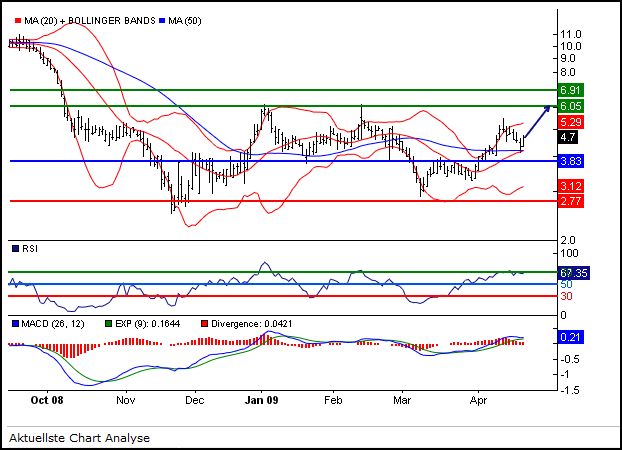Click the RSI 50 level label
Image resolution: width=622 pixels, height=450 pixels.
coord(566,285)
